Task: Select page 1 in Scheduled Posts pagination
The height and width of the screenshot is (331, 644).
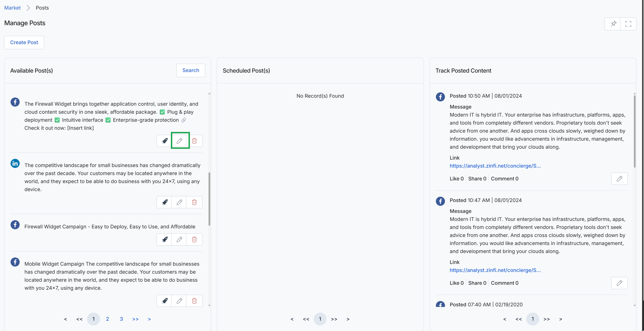Action: (320, 319)
